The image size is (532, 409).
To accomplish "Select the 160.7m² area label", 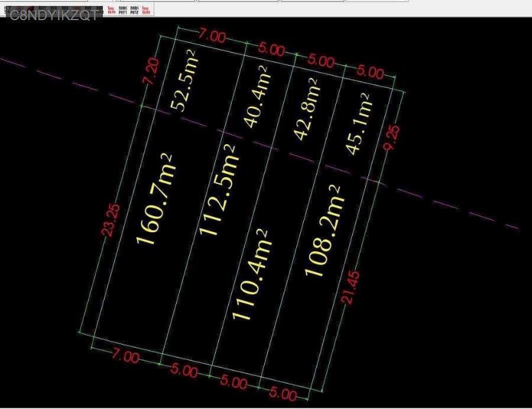I will coord(154,199).
